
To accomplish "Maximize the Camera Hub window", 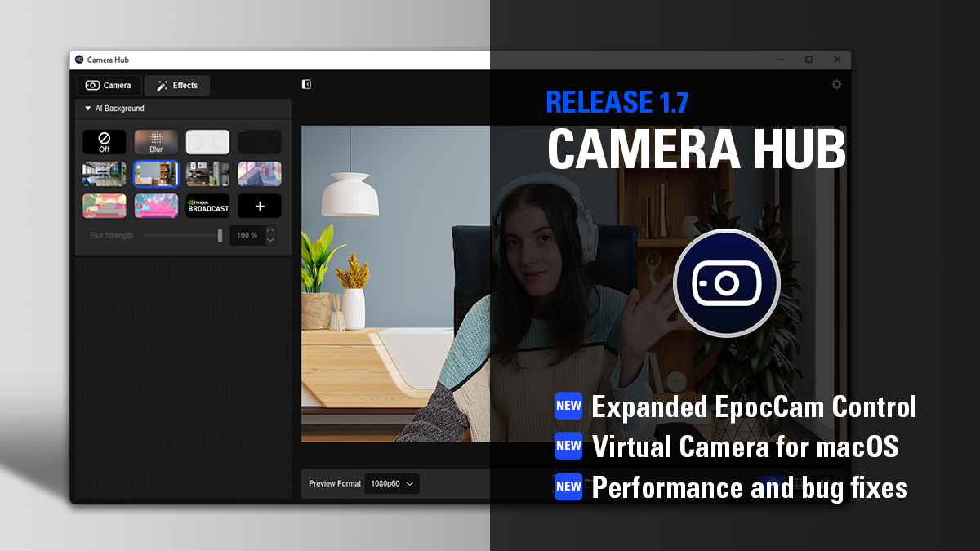I will 808,60.
